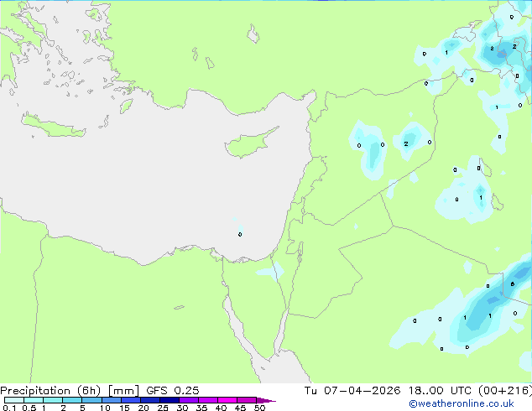Click the "45" legend scale label

240,408
